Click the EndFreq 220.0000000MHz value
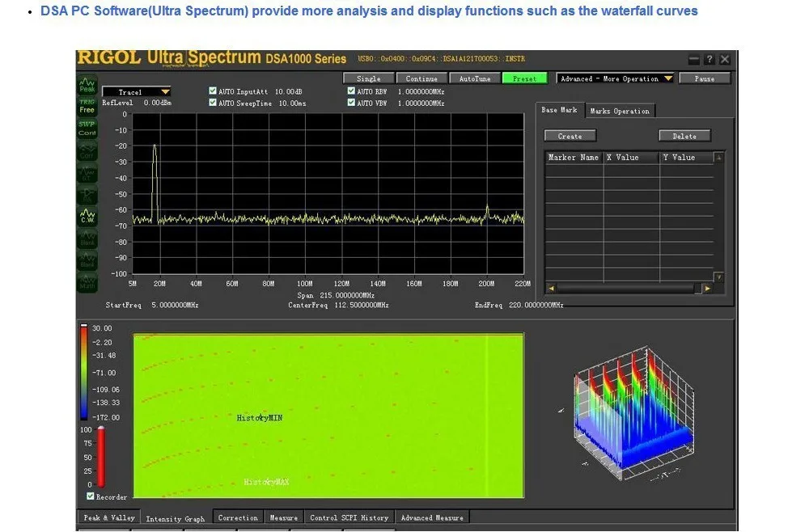The width and height of the screenshot is (809, 532). [x=536, y=305]
